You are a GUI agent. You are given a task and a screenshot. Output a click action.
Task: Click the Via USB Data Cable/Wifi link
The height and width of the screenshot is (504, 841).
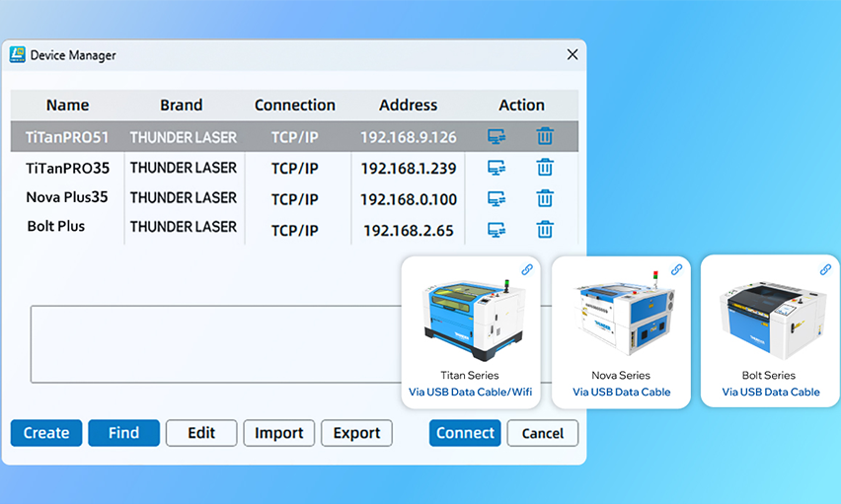(x=471, y=392)
